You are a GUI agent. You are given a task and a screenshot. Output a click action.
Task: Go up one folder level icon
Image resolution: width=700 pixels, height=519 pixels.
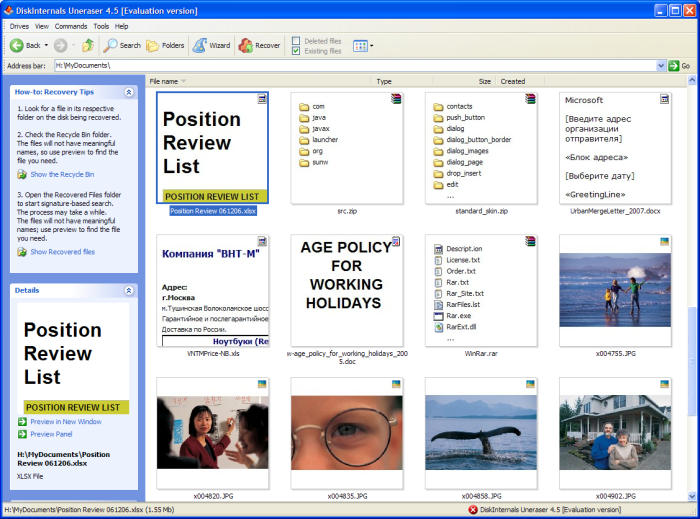88,45
